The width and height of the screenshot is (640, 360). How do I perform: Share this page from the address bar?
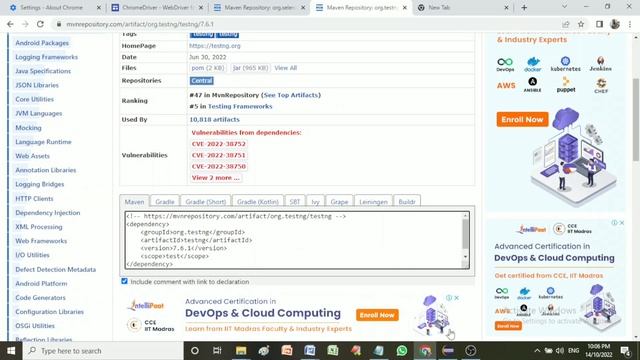[566, 24]
